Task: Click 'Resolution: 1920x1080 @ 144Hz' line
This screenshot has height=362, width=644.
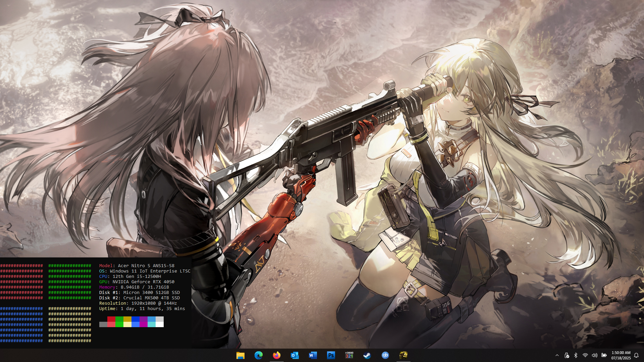Action: pyautogui.click(x=138, y=303)
